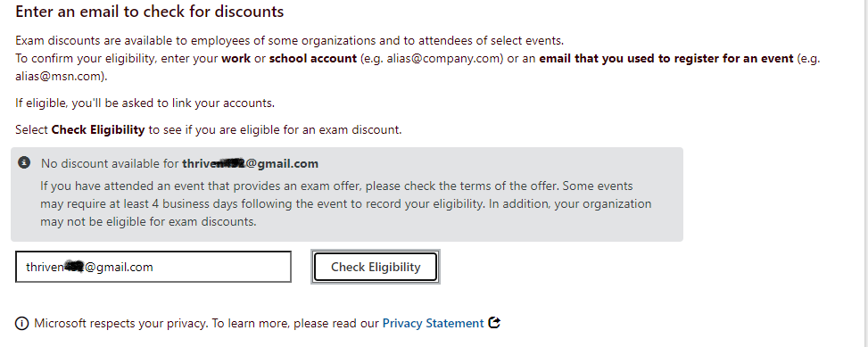Click the bold 'school account' text

pyautogui.click(x=313, y=59)
